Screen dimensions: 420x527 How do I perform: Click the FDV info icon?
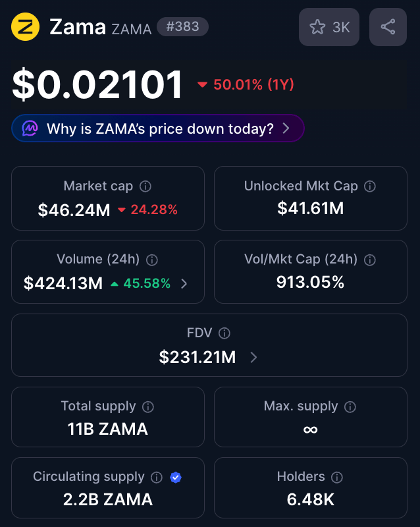pos(224,334)
